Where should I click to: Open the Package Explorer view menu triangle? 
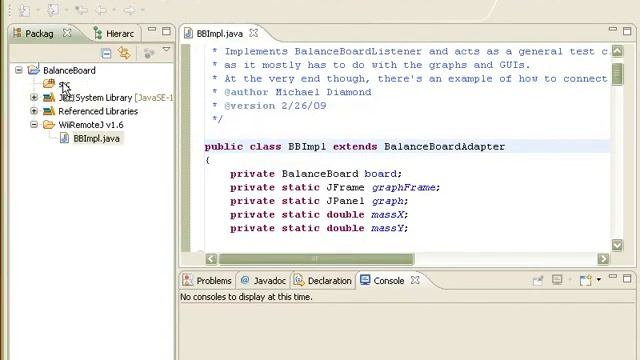coord(166,49)
